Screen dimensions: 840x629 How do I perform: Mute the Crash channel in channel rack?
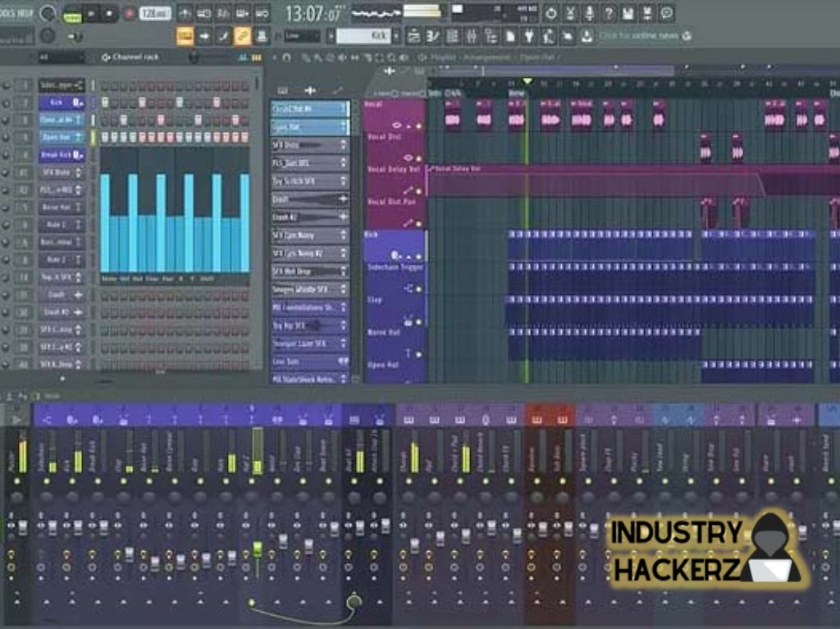[7, 295]
